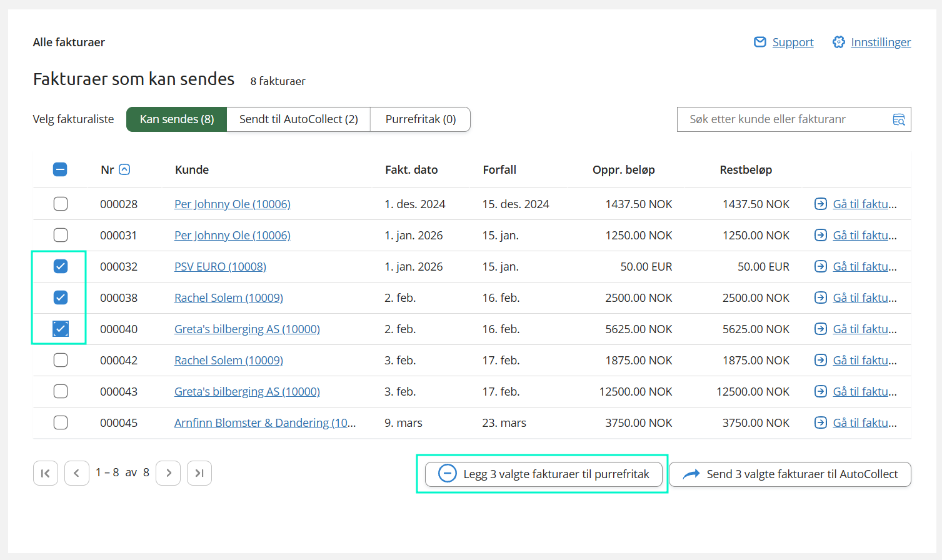Click the Forfall column header
This screenshot has width=942, height=560.
pyautogui.click(x=499, y=169)
